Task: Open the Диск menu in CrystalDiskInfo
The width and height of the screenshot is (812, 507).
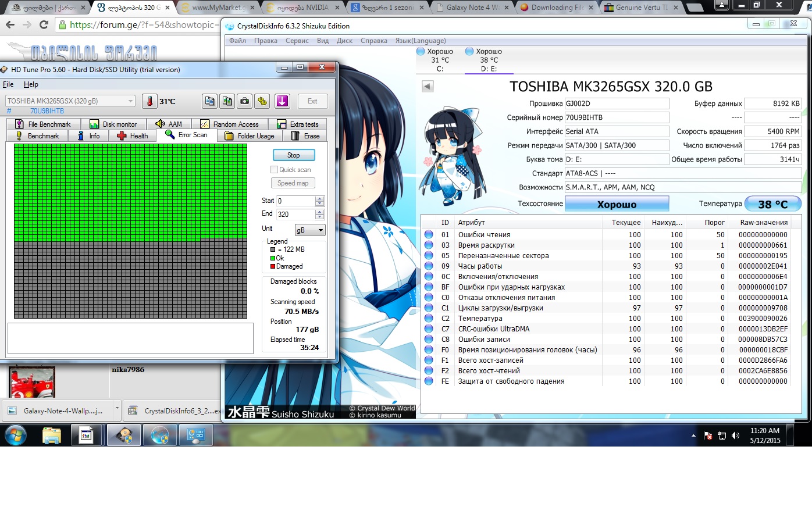Action: click(344, 41)
